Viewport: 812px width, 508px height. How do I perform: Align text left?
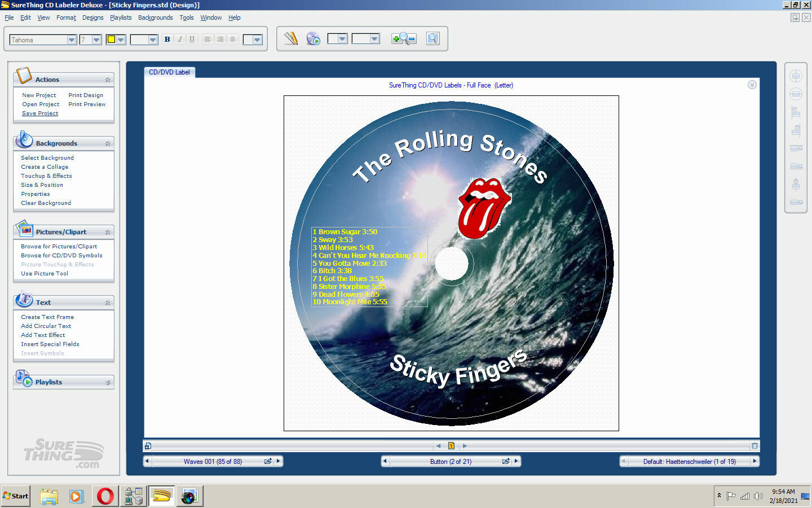[208, 39]
